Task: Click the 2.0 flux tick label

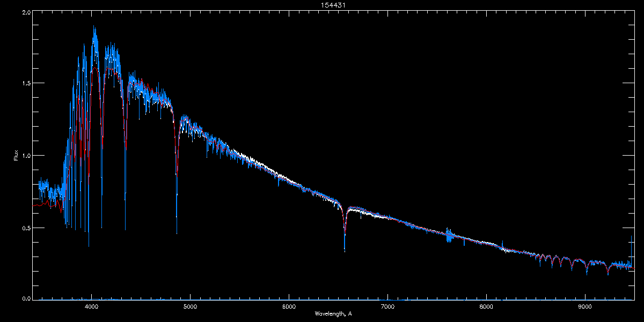Action: 26,12
